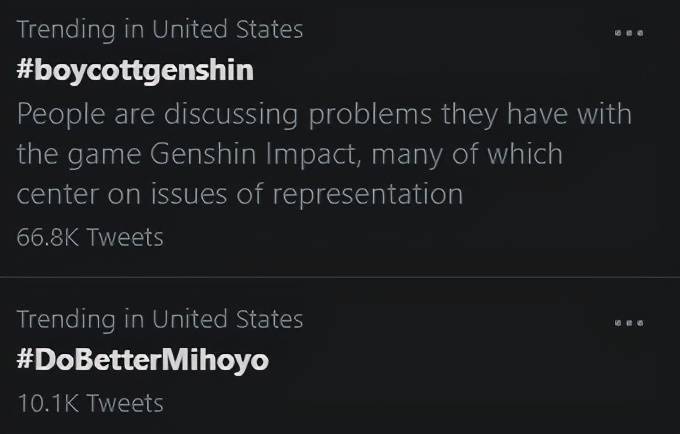The height and width of the screenshot is (434, 680).
Task: Open more options for #boycottgenshin trend
Action: pos(629,33)
